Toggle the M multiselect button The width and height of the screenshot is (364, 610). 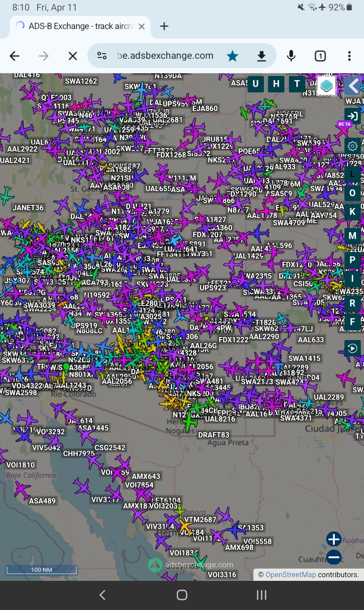[x=352, y=236]
